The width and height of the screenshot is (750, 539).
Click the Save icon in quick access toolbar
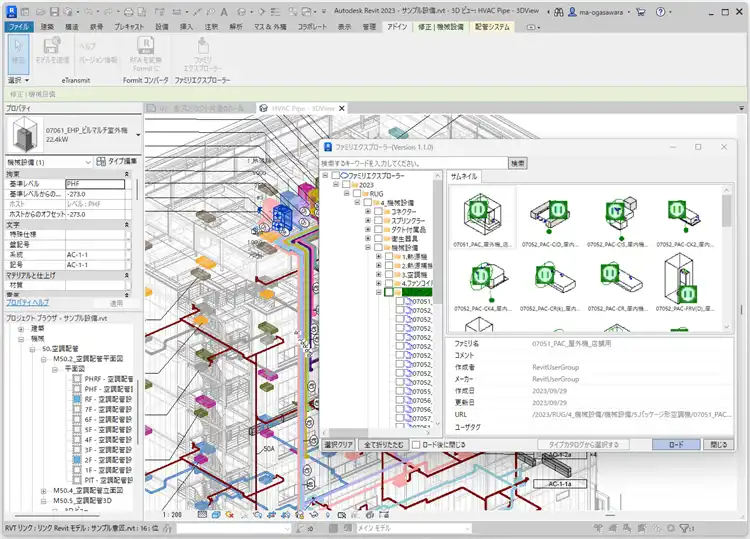(x=55, y=12)
